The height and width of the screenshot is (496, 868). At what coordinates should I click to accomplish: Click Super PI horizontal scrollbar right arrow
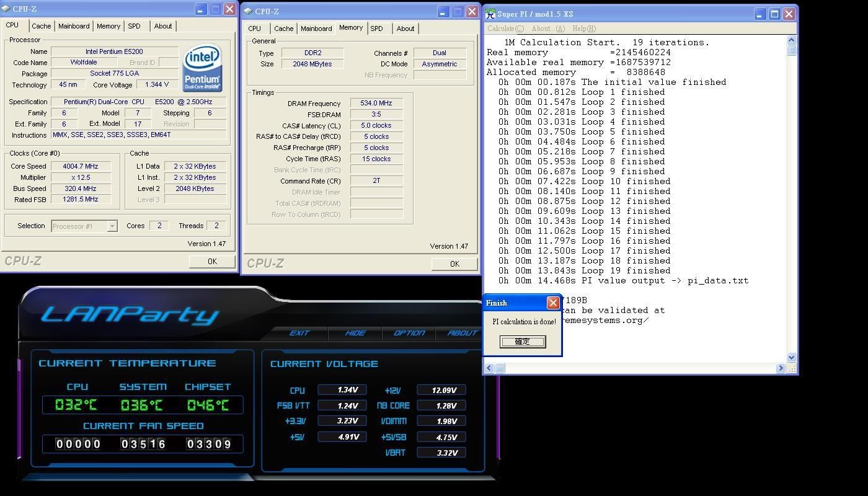[x=781, y=368]
